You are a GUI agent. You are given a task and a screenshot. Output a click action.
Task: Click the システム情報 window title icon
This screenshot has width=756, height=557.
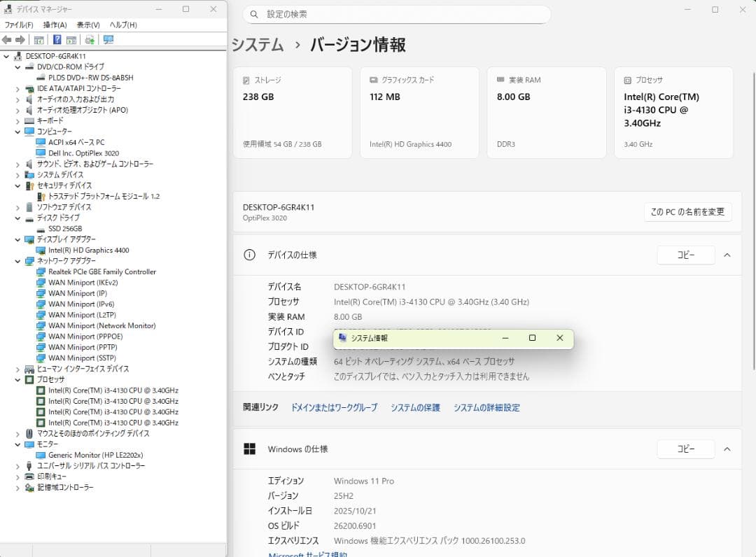click(342, 338)
